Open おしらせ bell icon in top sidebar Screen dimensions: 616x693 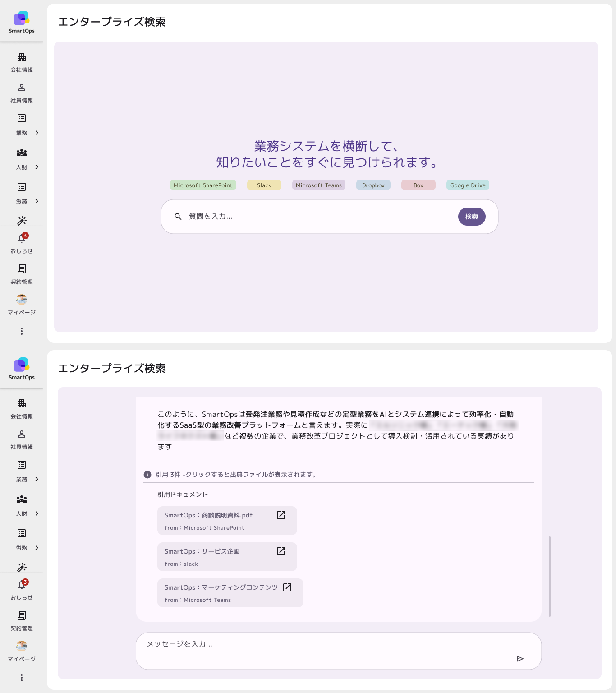click(x=22, y=238)
